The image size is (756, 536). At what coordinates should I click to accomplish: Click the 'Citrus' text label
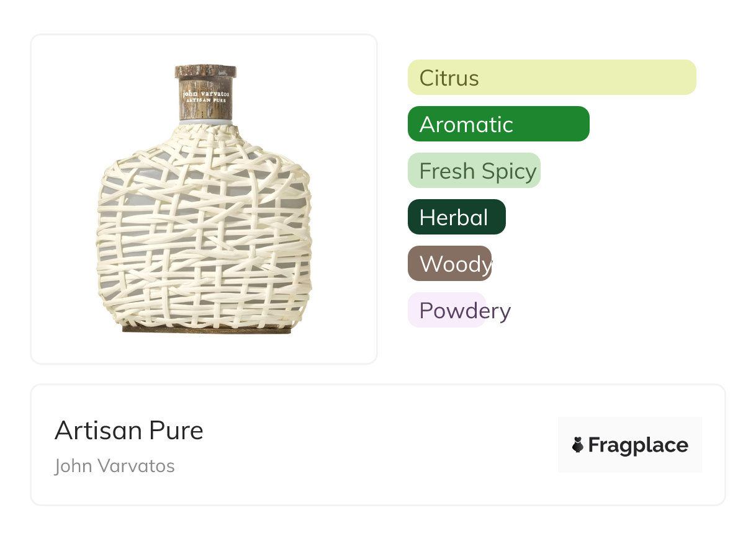[449, 78]
